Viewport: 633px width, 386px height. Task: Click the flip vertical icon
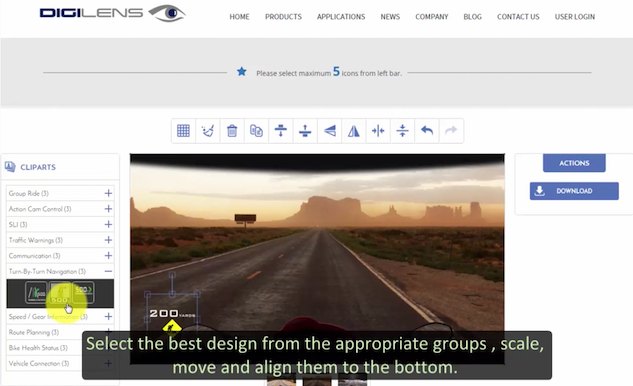(330, 130)
